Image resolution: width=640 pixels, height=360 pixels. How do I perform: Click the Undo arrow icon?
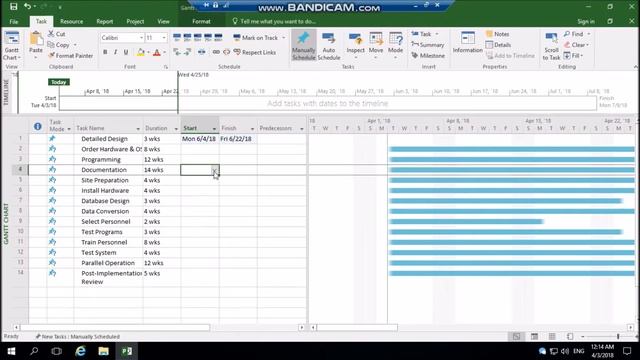pos(27,7)
